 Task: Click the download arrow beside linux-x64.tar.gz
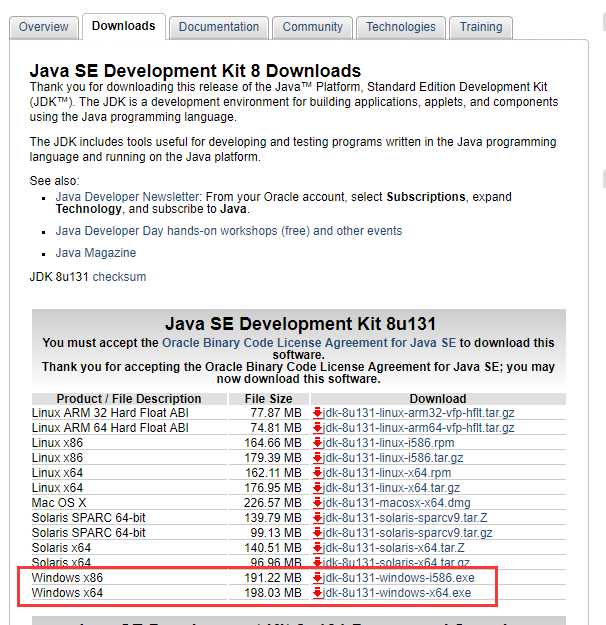[x=317, y=487]
